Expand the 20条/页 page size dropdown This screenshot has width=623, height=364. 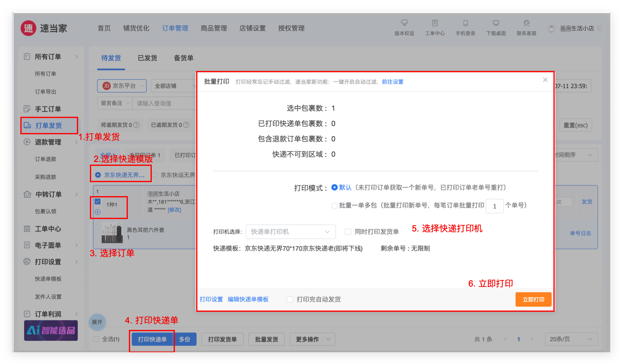571,339
